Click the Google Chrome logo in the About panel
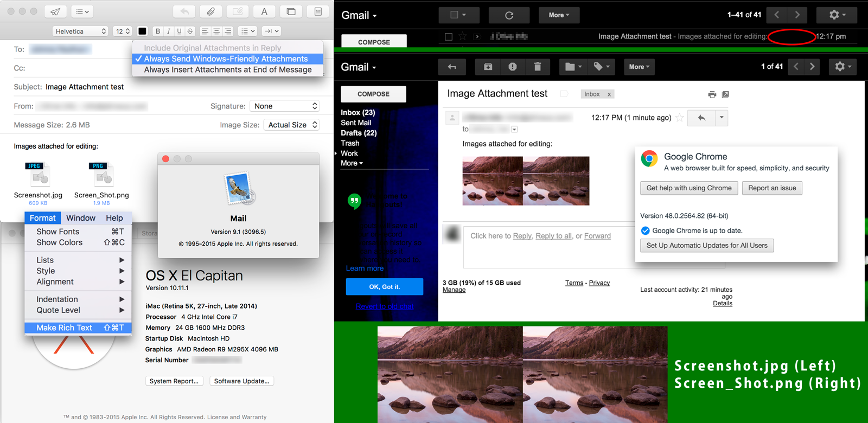 [x=649, y=158]
